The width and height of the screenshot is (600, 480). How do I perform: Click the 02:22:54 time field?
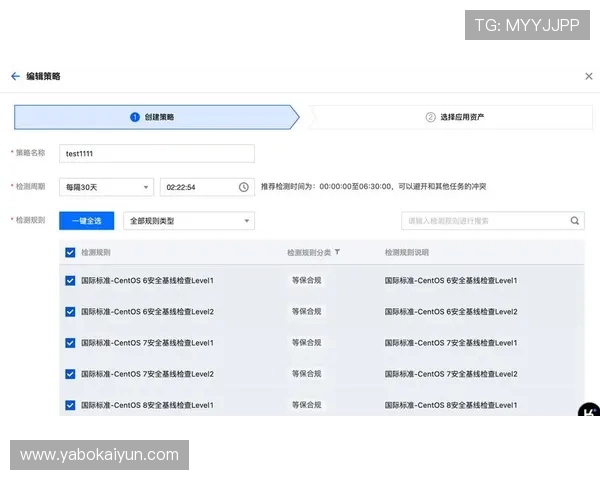207,187
